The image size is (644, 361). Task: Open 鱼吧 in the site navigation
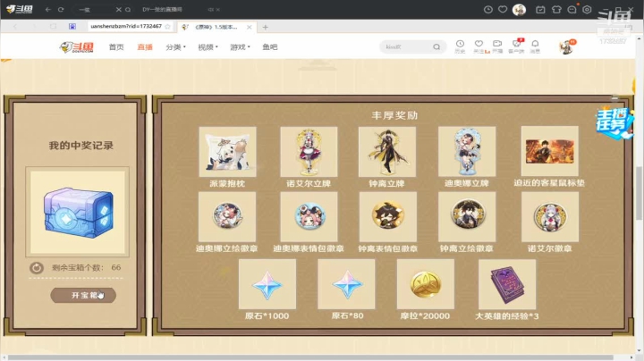[x=270, y=47]
